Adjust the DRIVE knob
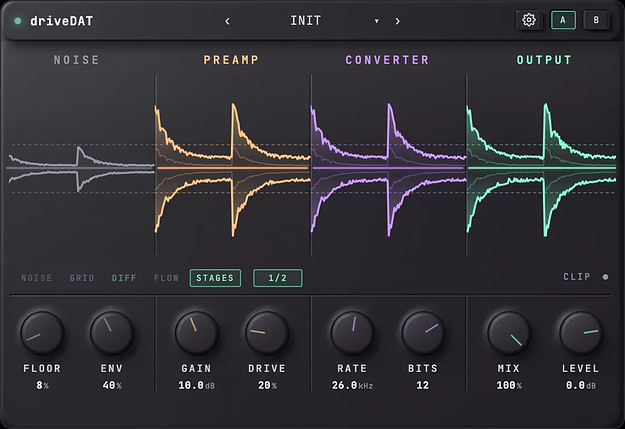 [267, 333]
